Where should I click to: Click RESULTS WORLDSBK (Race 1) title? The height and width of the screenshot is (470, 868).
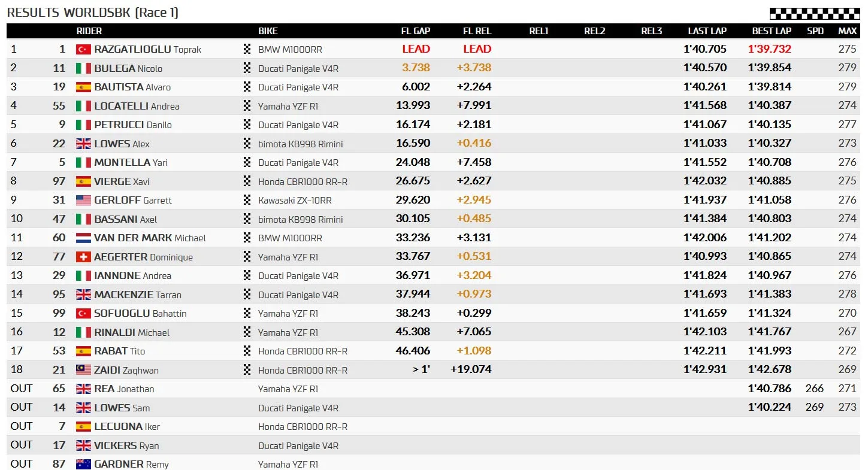(93, 13)
